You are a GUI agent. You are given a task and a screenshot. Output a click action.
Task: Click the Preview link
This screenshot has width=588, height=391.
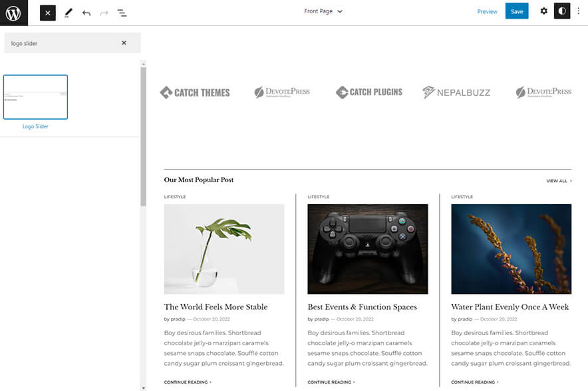[487, 11]
